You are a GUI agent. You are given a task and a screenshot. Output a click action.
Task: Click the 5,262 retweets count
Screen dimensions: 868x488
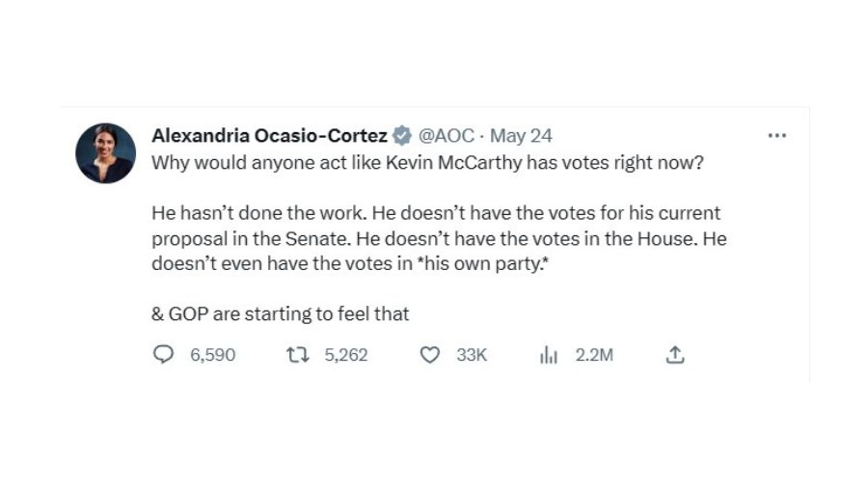346,355
